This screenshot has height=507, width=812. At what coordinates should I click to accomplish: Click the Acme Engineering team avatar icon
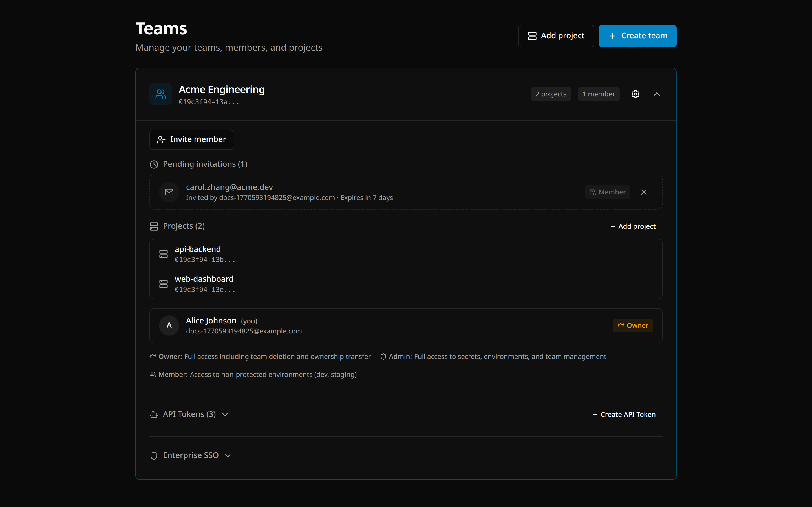[x=160, y=94]
